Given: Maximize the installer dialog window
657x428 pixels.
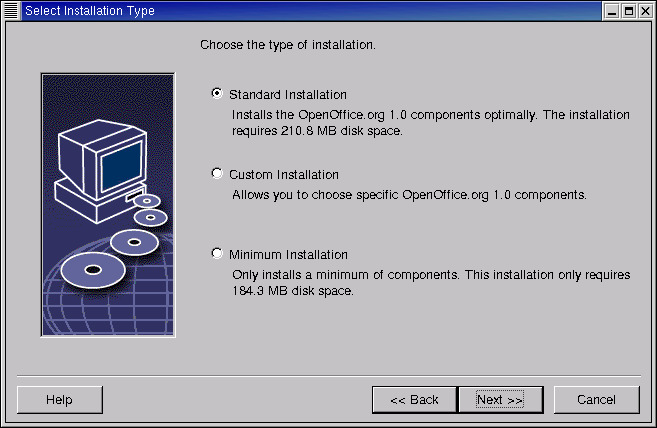Looking at the screenshot, I should pos(628,10).
